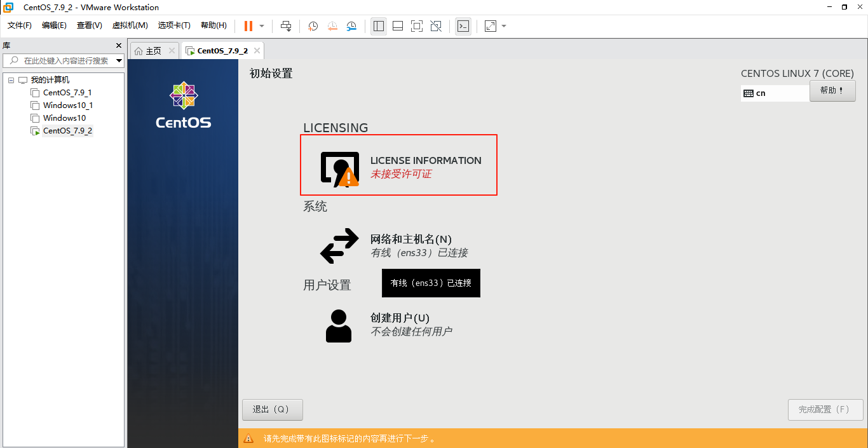The height and width of the screenshot is (448, 868).
Task: Expand the suspend button dropdown arrow
Action: click(x=261, y=26)
